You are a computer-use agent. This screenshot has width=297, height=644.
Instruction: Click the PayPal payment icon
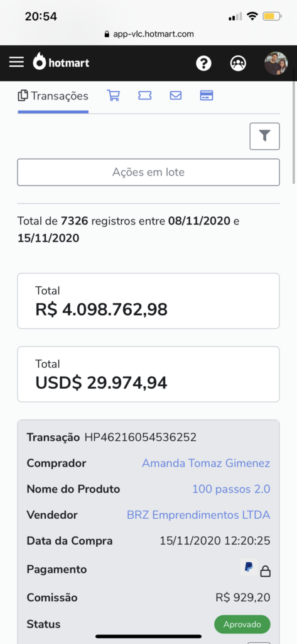pyautogui.click(x=249, y=567)
